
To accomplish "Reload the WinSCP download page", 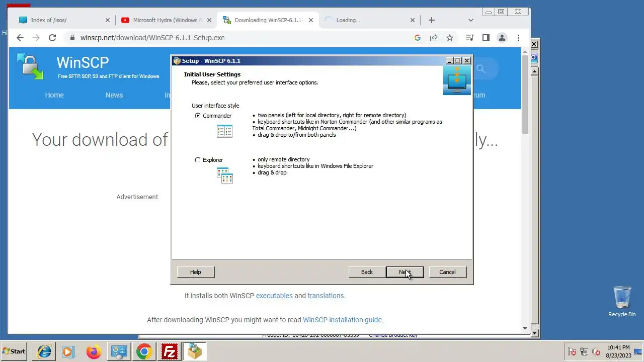I will tap(52, 38).
